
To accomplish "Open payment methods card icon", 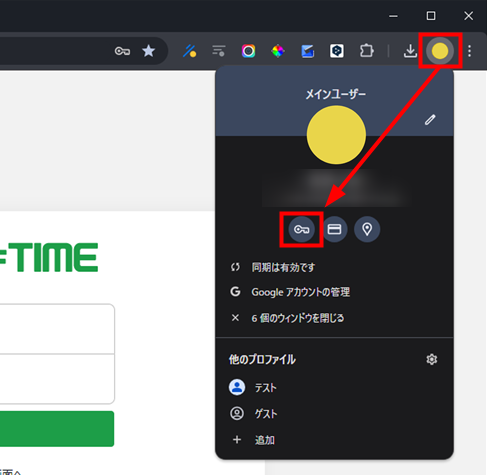I will (334, 229).
